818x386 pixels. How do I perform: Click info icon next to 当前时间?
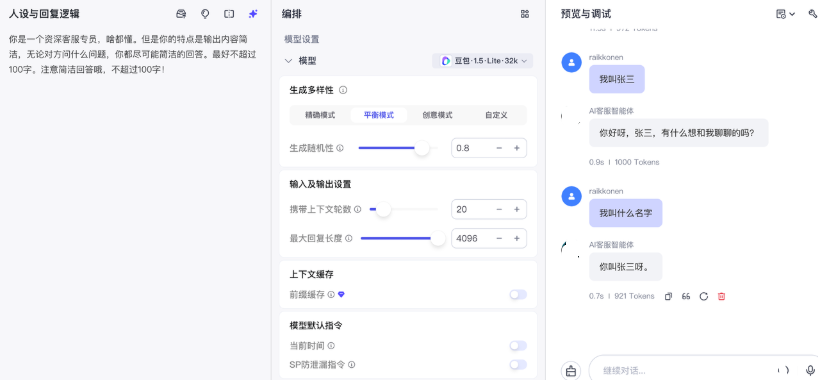(331, 345)
